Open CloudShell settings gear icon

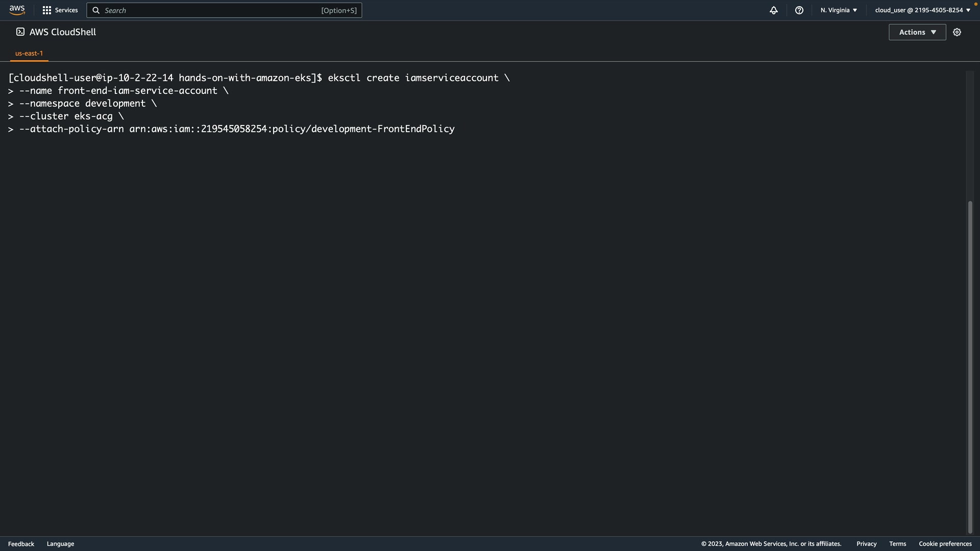click(957, 32)
